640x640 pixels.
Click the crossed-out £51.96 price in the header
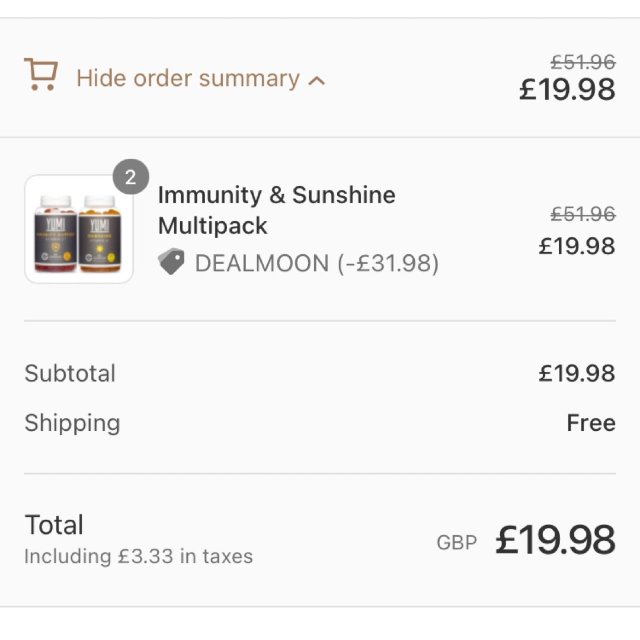[583, 62]
